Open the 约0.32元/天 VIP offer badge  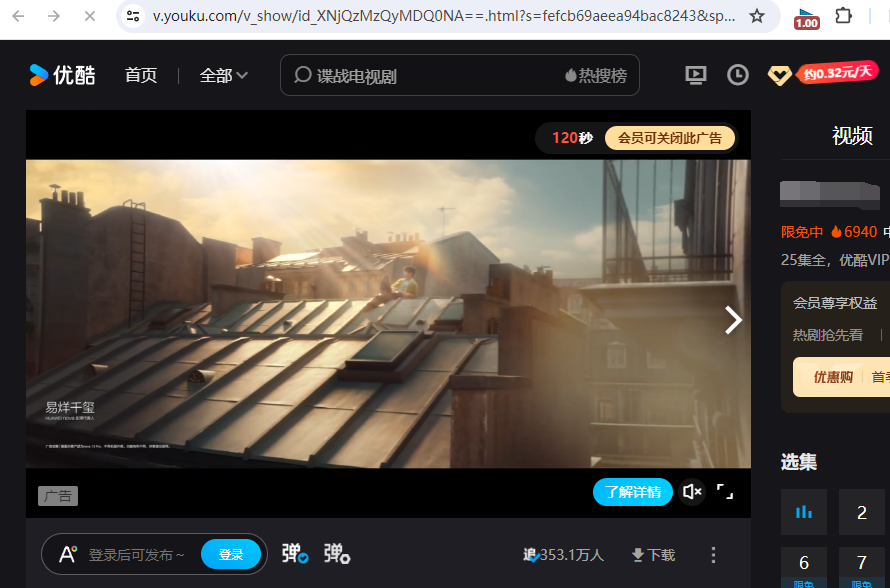point(838,73)
